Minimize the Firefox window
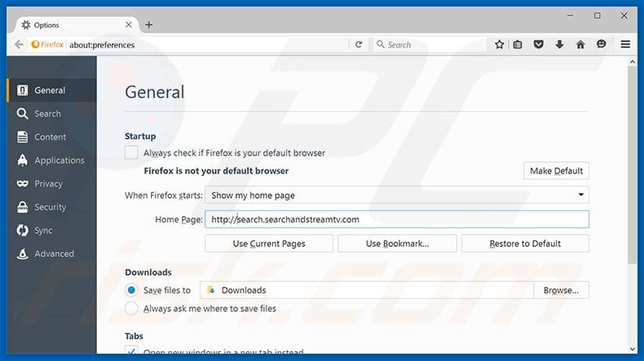This screenshot has width=644, height=361. (570, 15)
